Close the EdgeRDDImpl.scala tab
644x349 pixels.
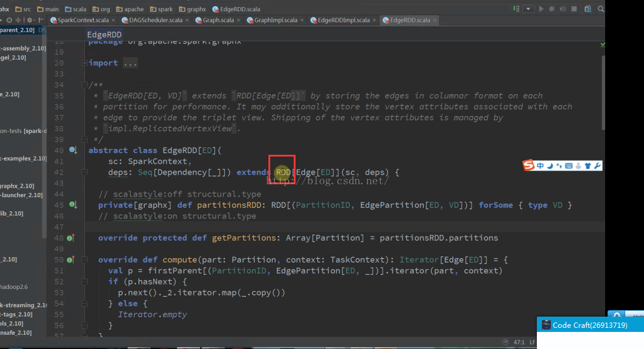374,20
